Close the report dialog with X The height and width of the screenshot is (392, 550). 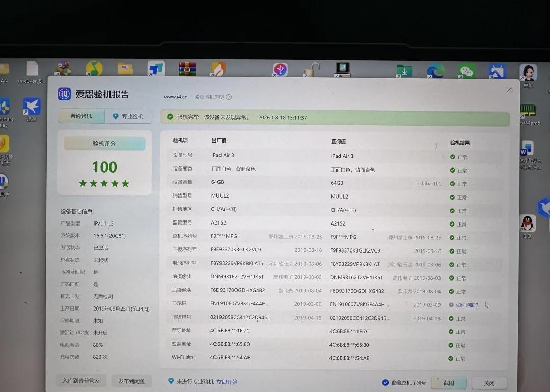(509, 90)
